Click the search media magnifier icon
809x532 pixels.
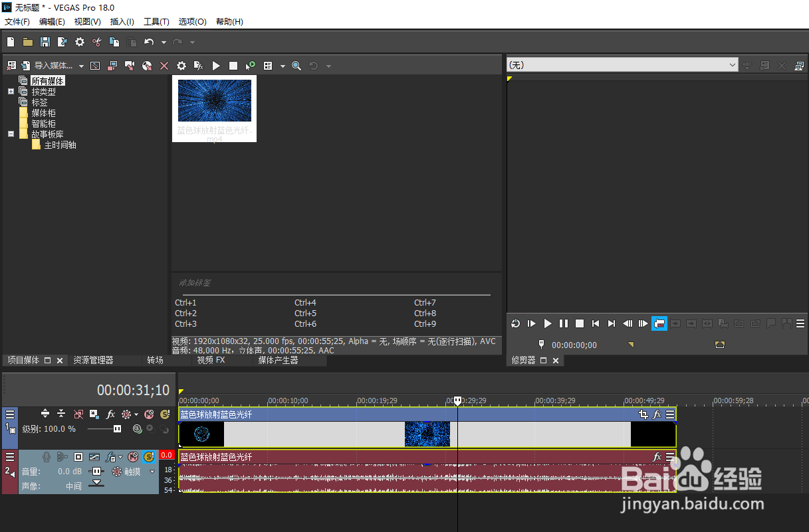[x=296, y=66]
